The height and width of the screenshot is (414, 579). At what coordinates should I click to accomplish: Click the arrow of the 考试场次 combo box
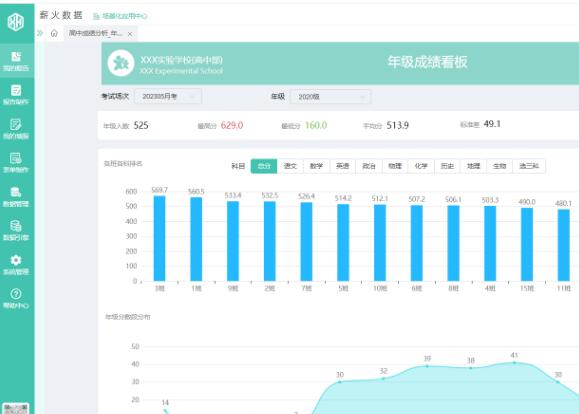[192, 97]
